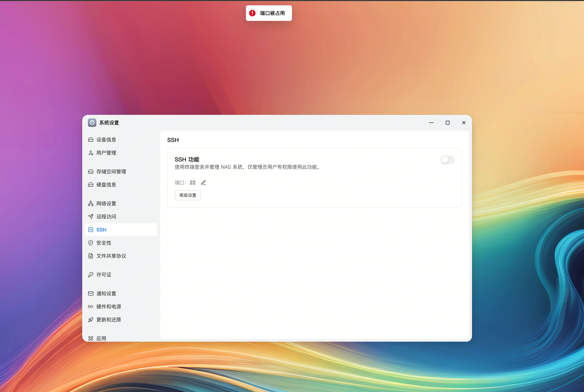Click the 远程访问 paper-plane icon
This screenshot has height=392, width=584.
pos(91,217)
